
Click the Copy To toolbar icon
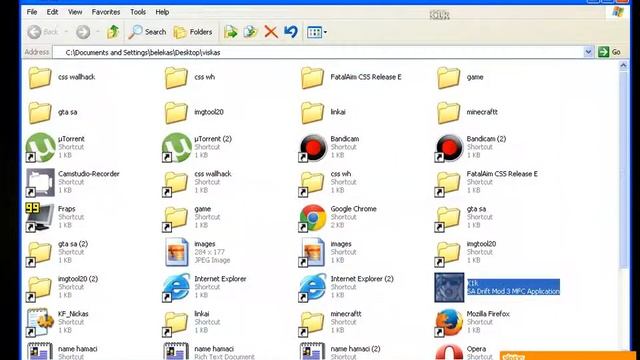pyautogui.click(x=251, y=32)
